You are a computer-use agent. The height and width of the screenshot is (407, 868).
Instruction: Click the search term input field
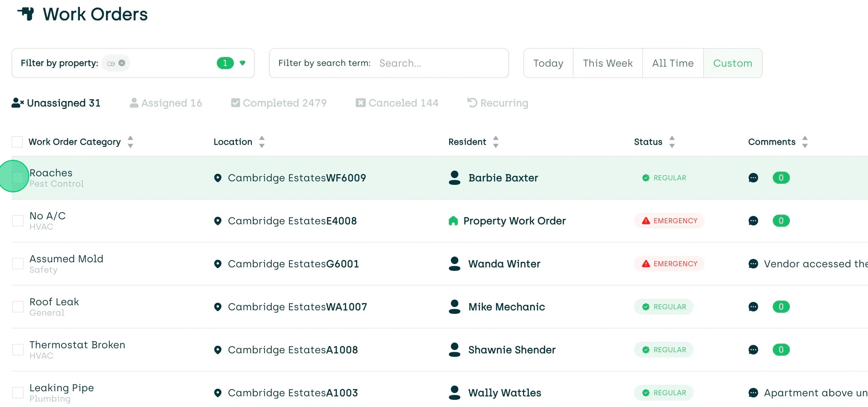tap(437, 63)
